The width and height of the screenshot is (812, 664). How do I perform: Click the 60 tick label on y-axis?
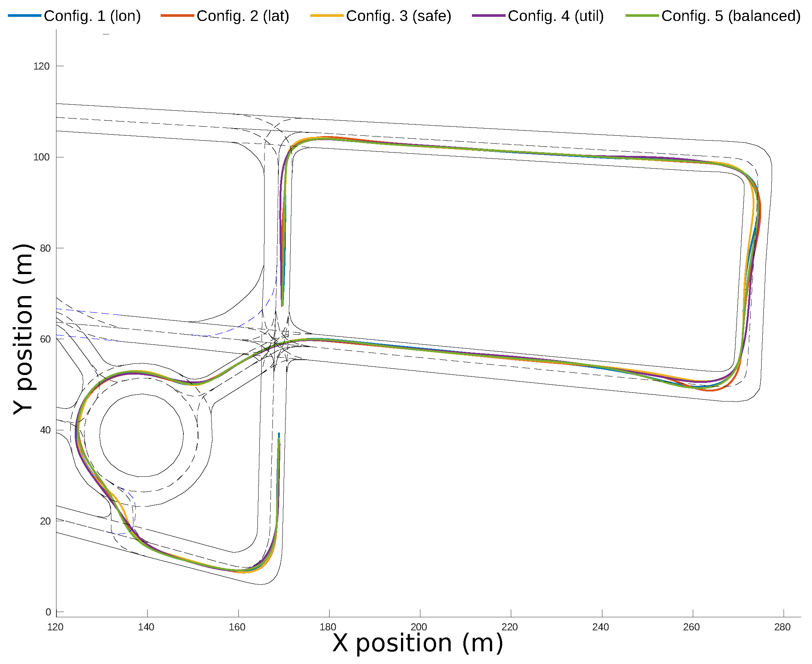click(x=45, y=339)
